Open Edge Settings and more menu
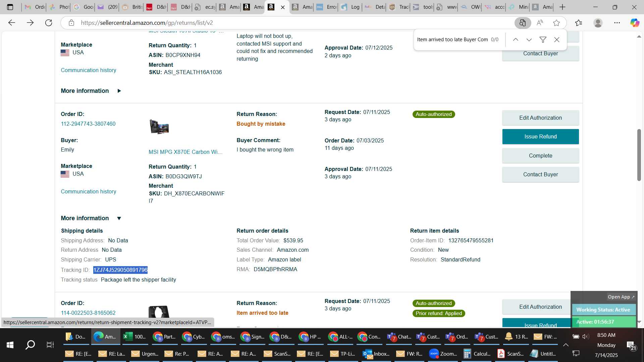The width and height of the screenshot is (644, 362). (x=617, y=23)
